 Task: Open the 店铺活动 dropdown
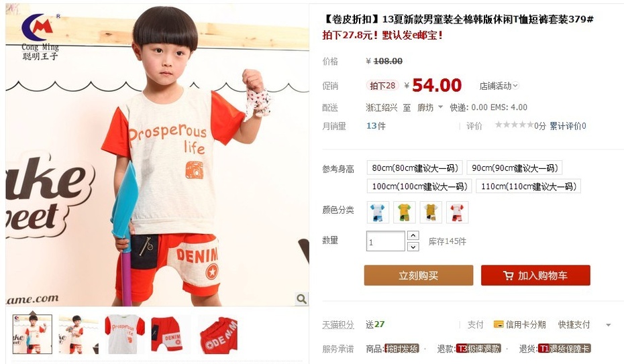pyautogui.click(x=499, y=86)
